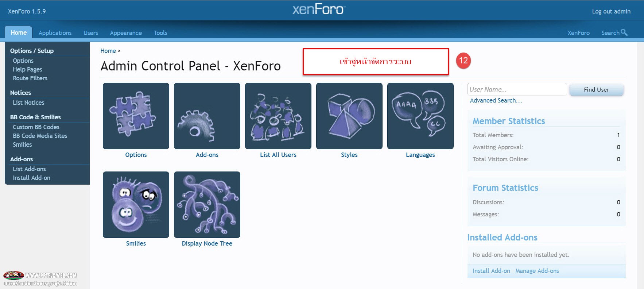The height and width of the screenshot is (289, 644).
Task: Open the List All Users crowd icon
Action: click(278, 116)
